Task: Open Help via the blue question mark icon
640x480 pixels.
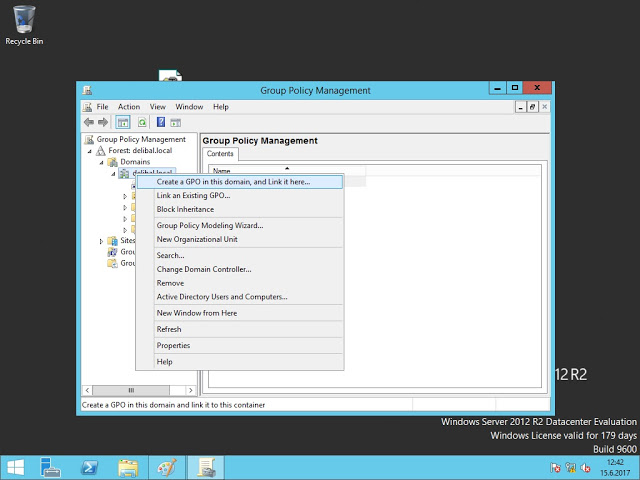Action: pos(160,122)
